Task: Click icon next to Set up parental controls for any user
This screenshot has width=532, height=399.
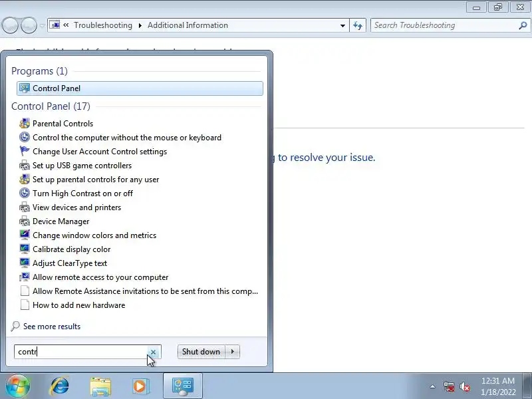Action: pyautogui.click(x=25, y=179)
